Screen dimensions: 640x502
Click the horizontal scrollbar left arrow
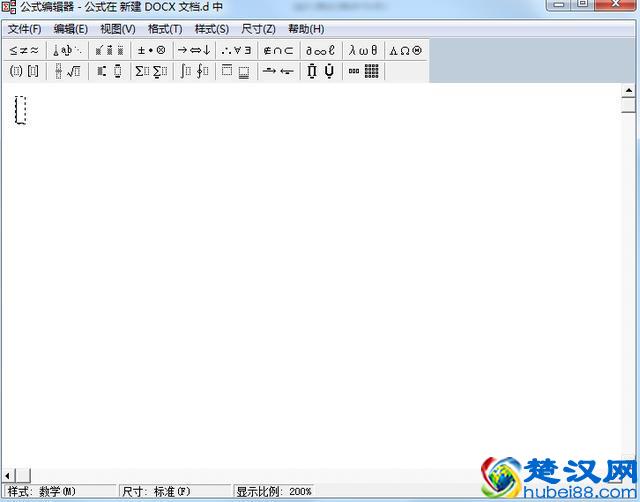pos(8,475)
